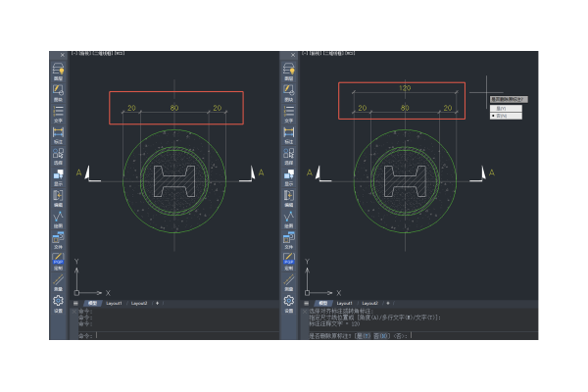
Task: Open the 标注 dimension tools in right window
Action: [289, 134]
